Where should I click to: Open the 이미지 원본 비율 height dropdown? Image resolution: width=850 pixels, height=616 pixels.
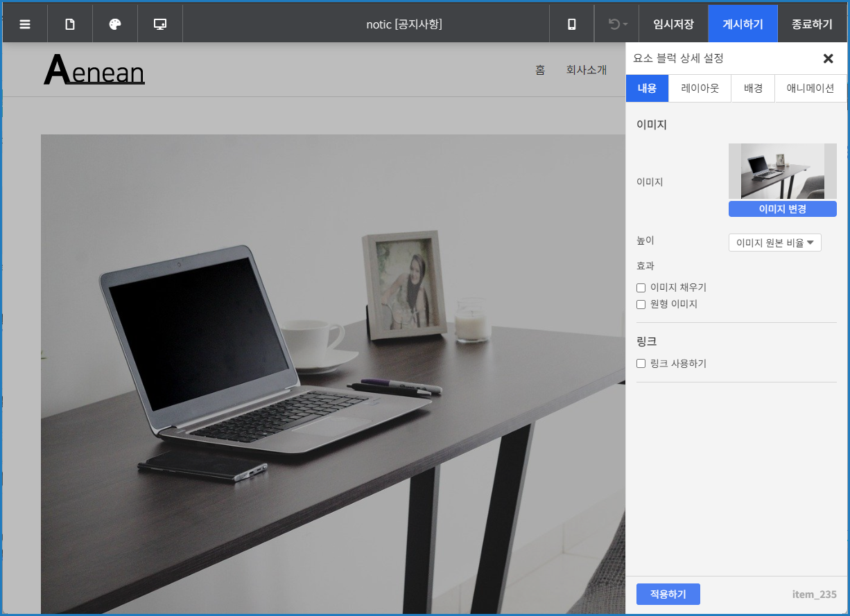(774, 243)
